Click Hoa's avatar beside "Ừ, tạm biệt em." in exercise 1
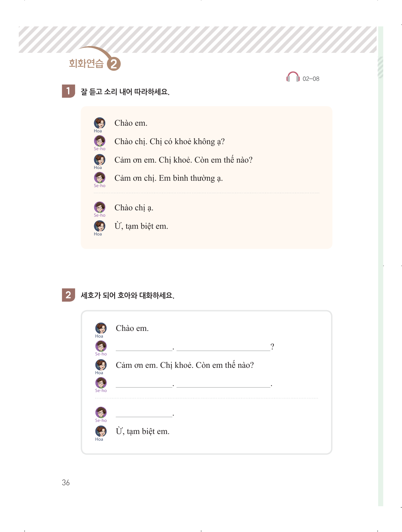 point(100,226)
